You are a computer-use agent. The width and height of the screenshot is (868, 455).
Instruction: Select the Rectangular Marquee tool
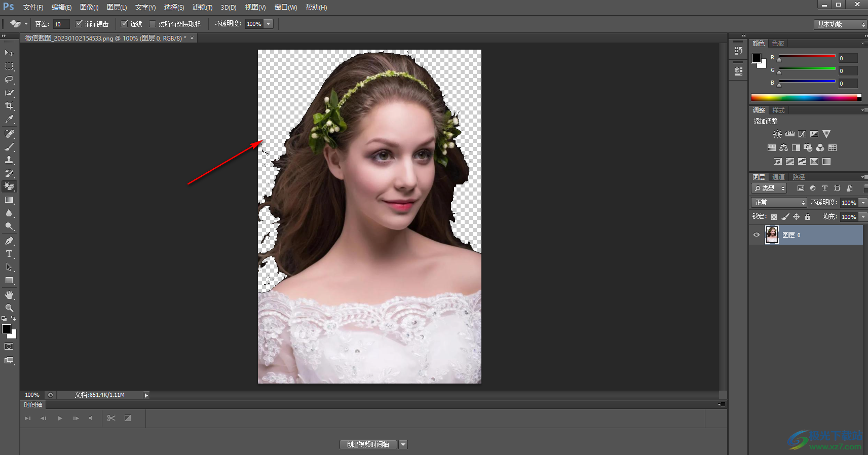pyautogui.click(x=9, y=66)
